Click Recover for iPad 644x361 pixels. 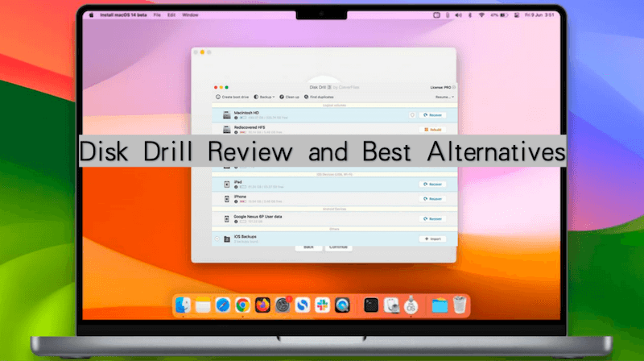point(432,185)
